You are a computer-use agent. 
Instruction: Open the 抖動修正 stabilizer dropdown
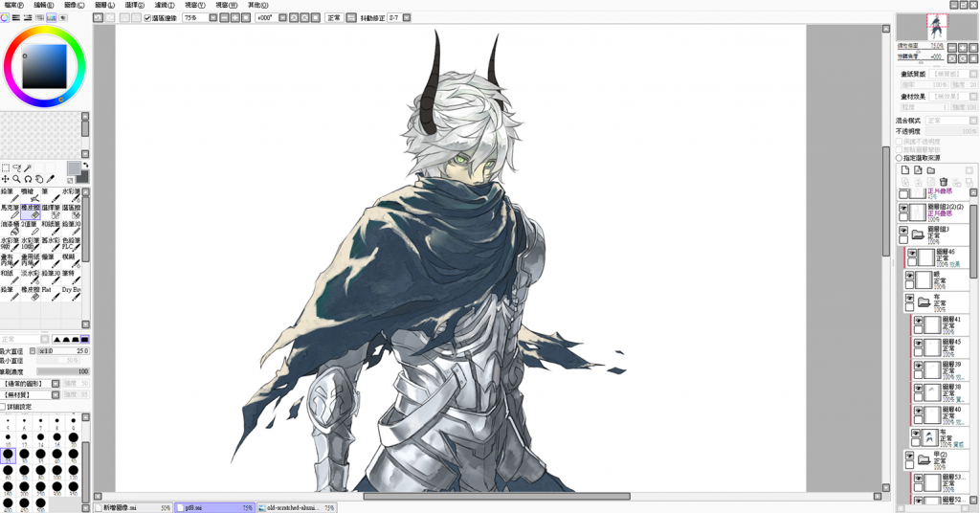pyautogui.click(x=392, y=17)
